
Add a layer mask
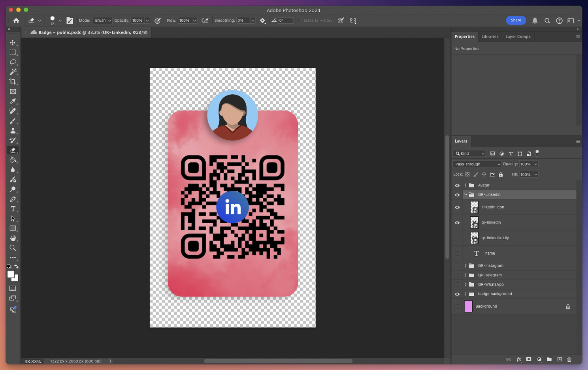tap(529, 359)
